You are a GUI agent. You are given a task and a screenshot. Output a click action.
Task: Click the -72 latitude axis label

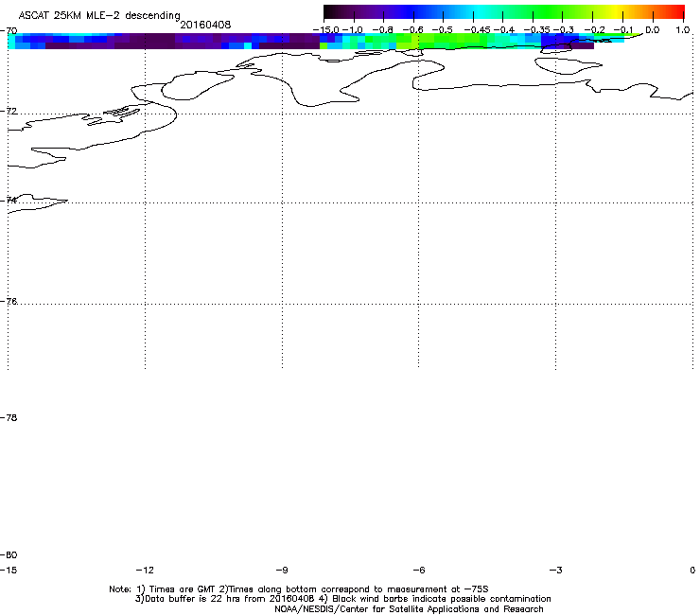pyautogui.click(x=9, y=112)
